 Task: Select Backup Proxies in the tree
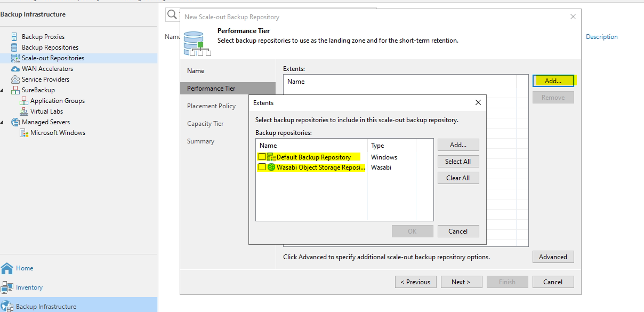pyautogui.click(x=43, y=37)
